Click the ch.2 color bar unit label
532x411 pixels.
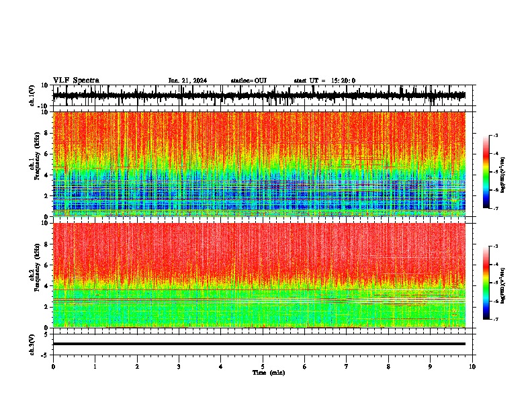coord(503,285)
